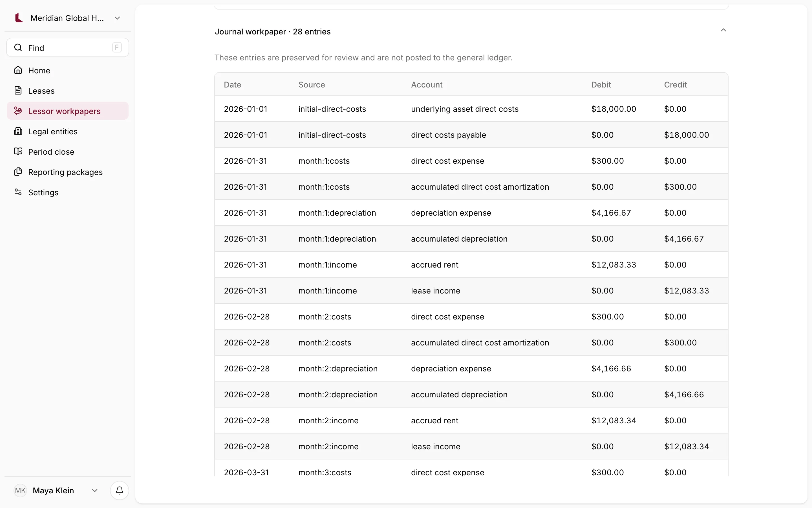This screenshot has height=508, width=812.
Task: Click the Debit column header
Action: [601, 85]
